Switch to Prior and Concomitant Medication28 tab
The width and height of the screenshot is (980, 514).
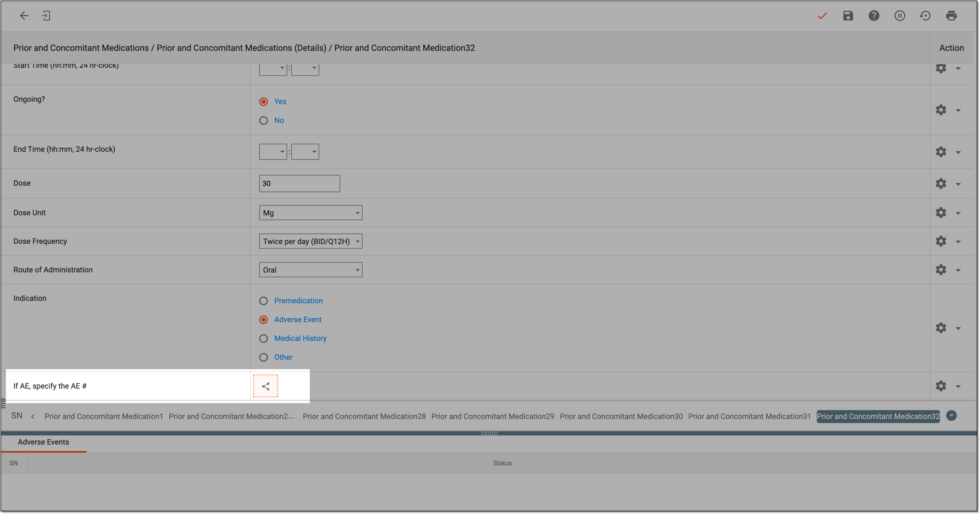(364, 416)
